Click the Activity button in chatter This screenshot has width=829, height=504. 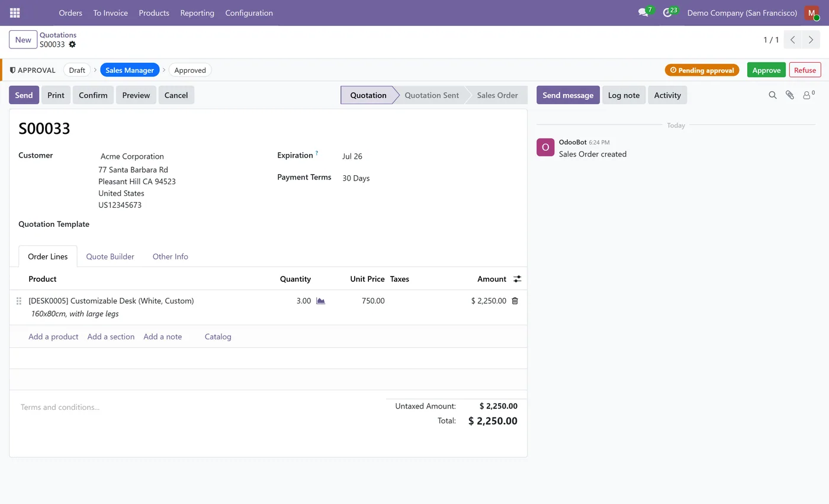[667, 95]
